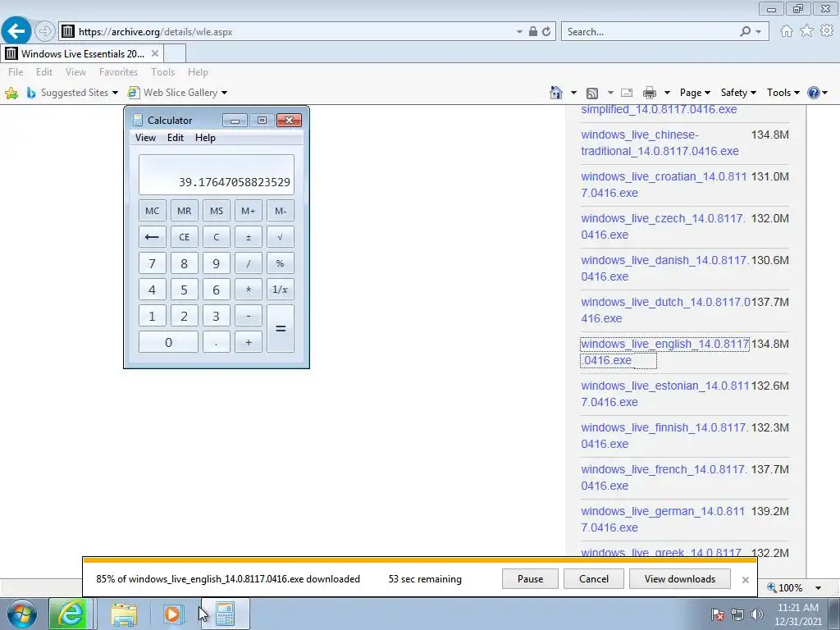Open windows_live_french exe link

click(664, 477)
